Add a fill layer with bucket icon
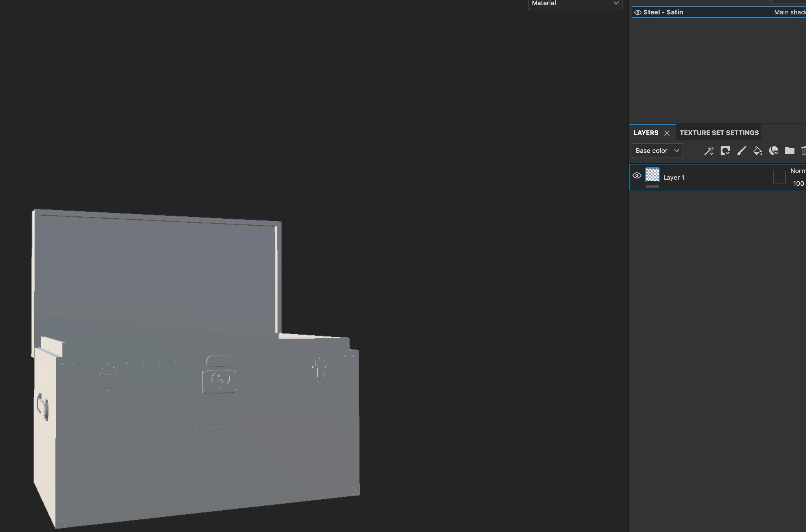Image resolution: width=806 pixels, height=532 pixels. [x=757, y=151]
